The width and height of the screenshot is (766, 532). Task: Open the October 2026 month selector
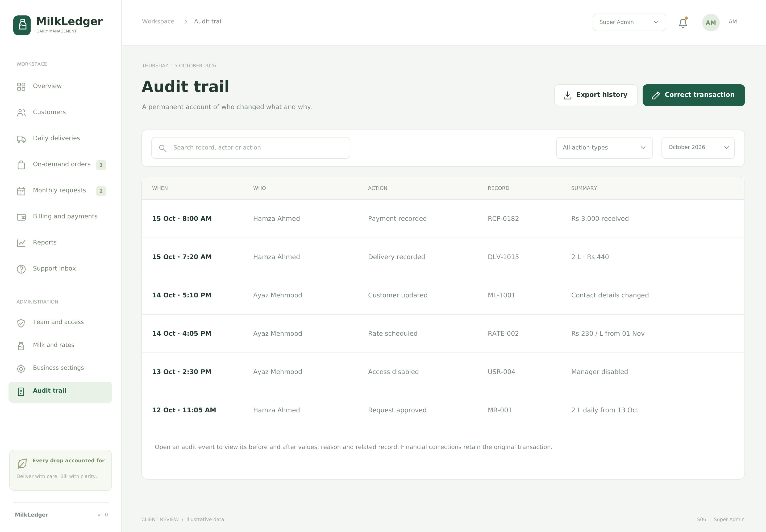click(698, 148)
